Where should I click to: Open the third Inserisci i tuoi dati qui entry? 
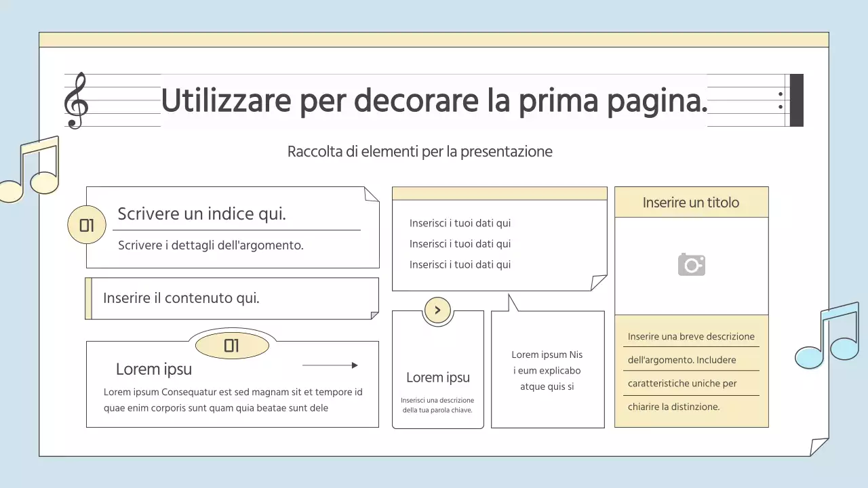coord(460,264)
